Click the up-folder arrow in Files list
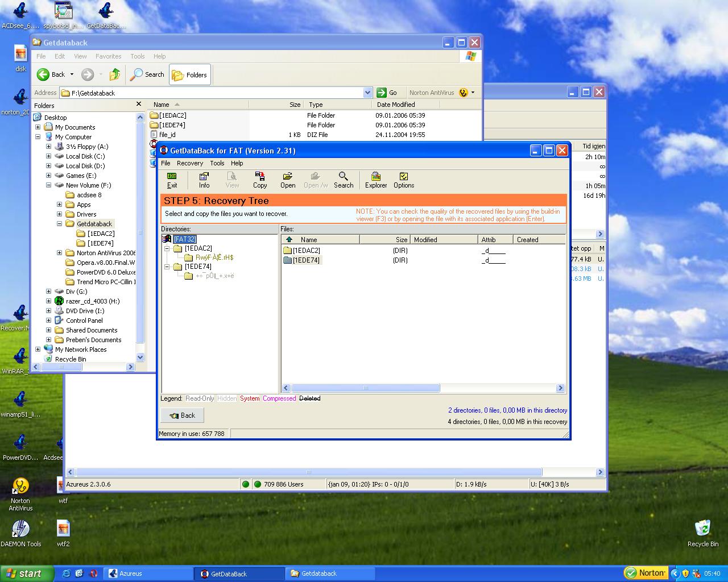The image size is (728, 582). pyautogui.click(x=289, y=239)
